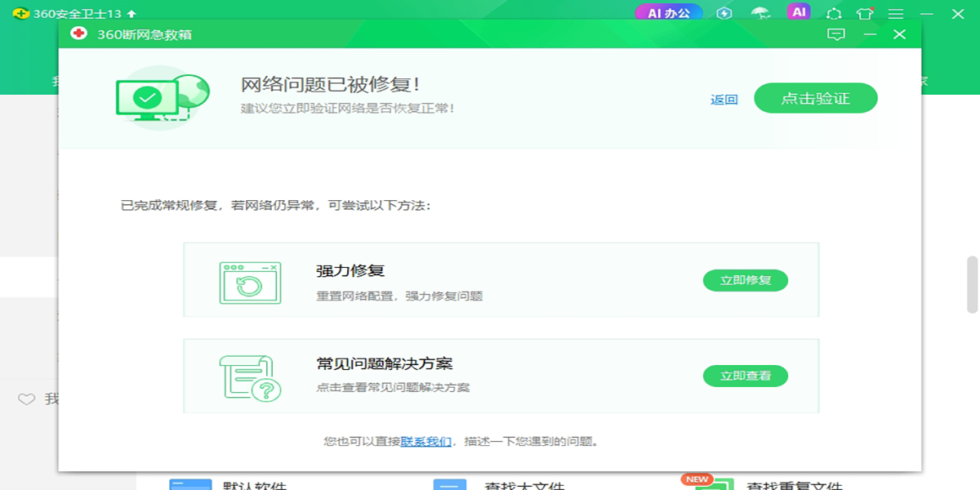Open the purple AI assistant icon
The height and width of the screenshot is (490, 980).
coord(798,12)
